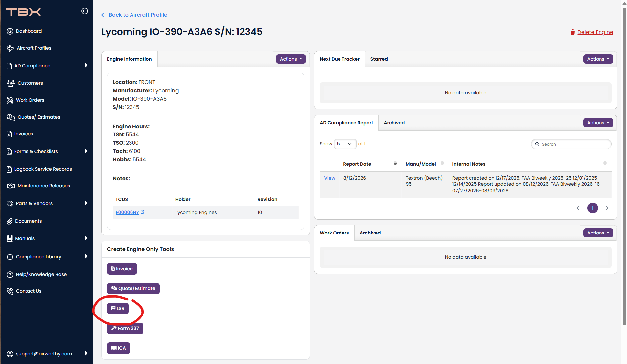Open the AD Compliance Report Actions dropdown
Screen dimensions: 627x364
598,123
